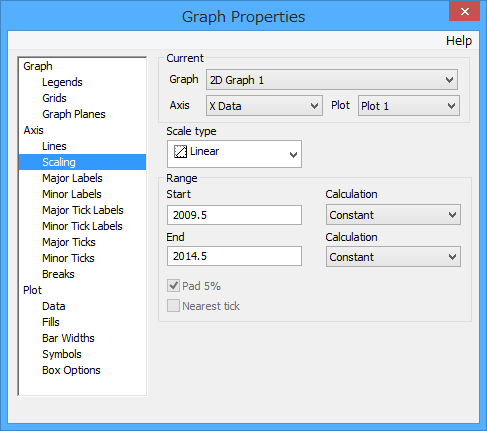Image resolution: width=487 pixels, height=431 pixels.
Task: Select Symbols under Plot
Action: [62, 354]
